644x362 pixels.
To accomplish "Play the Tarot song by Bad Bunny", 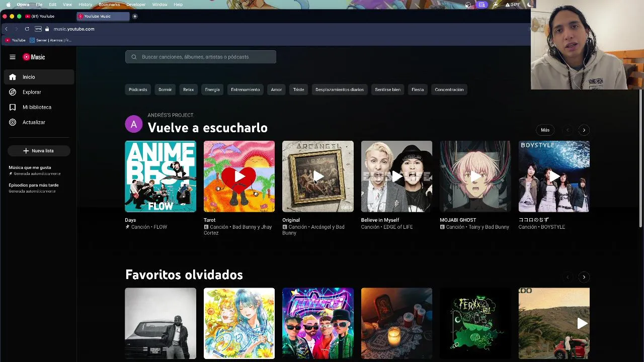I will pos(239,176).
